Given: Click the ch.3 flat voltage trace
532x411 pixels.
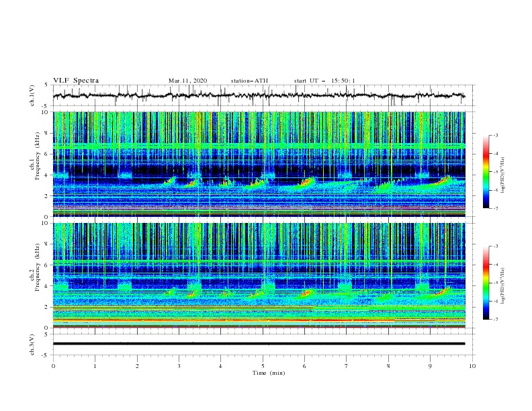Looking at the screenshot, I should click(x=259, y=344).
